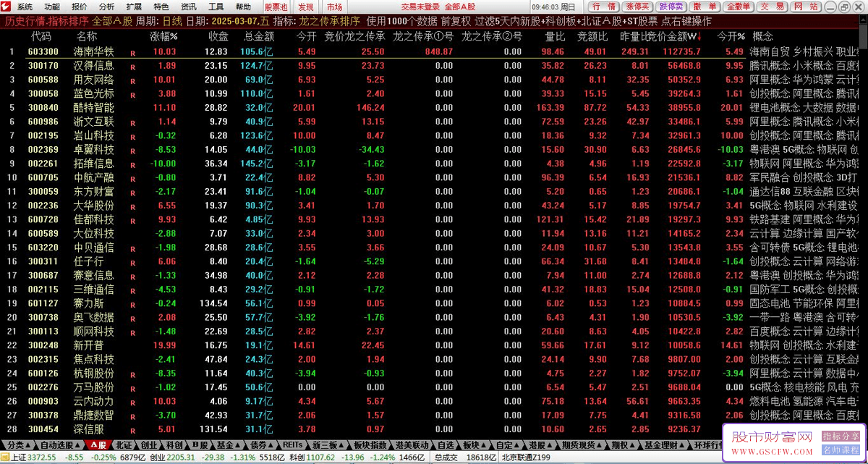Click the R marker beside 云内动力
The width and height of the screenshot is (868, 464).
pyautogui.click(x=133, y=402)
